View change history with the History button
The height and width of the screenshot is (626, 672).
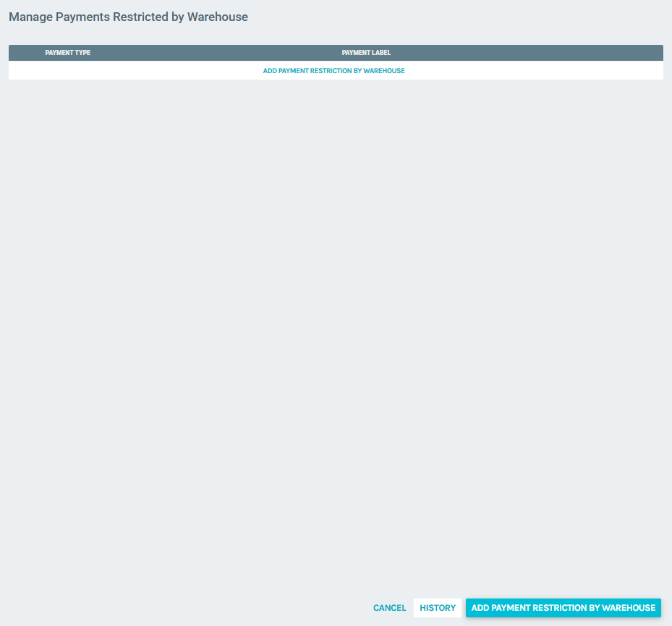[x=438, y=608]
